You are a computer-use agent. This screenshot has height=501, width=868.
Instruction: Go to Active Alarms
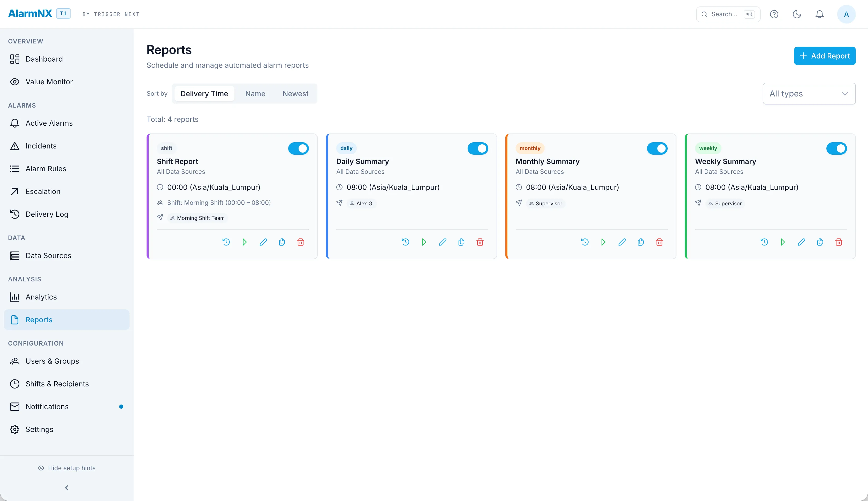[x=67, y=123]
